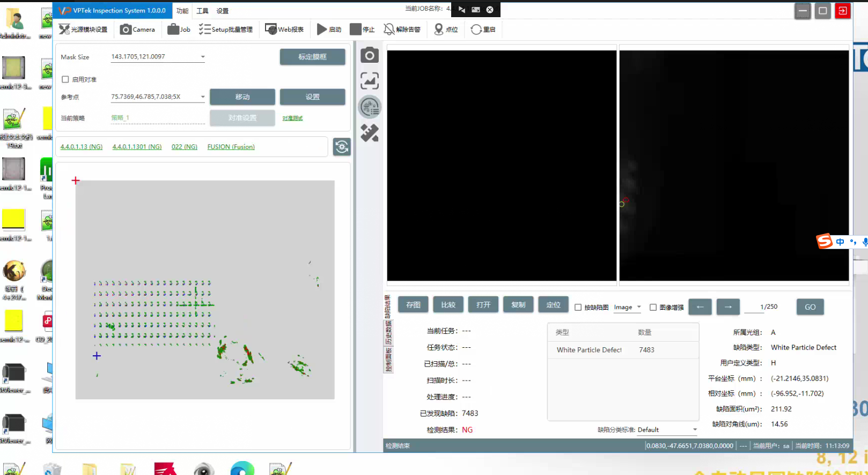Click the 存图 save image button
The width and height of the screenshot is (868, 475).
413,305
